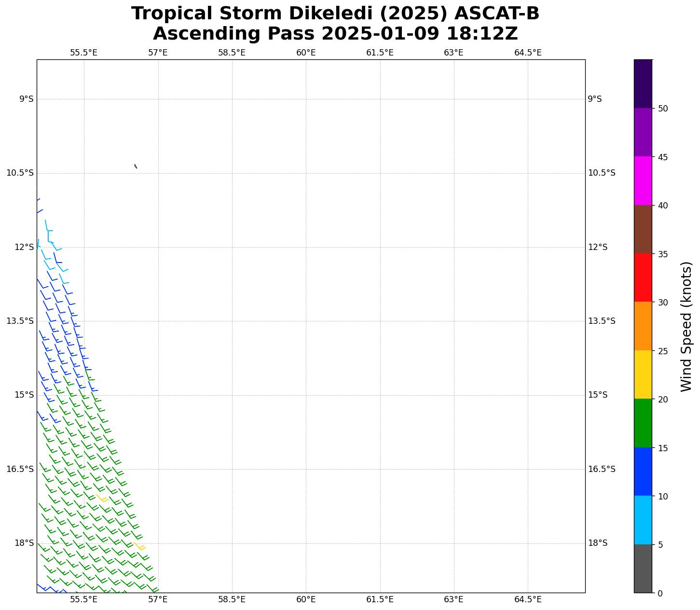Click the 64.5°E label on bottom axis
Screen dimensions: 700x610
(x=528, y=599)
